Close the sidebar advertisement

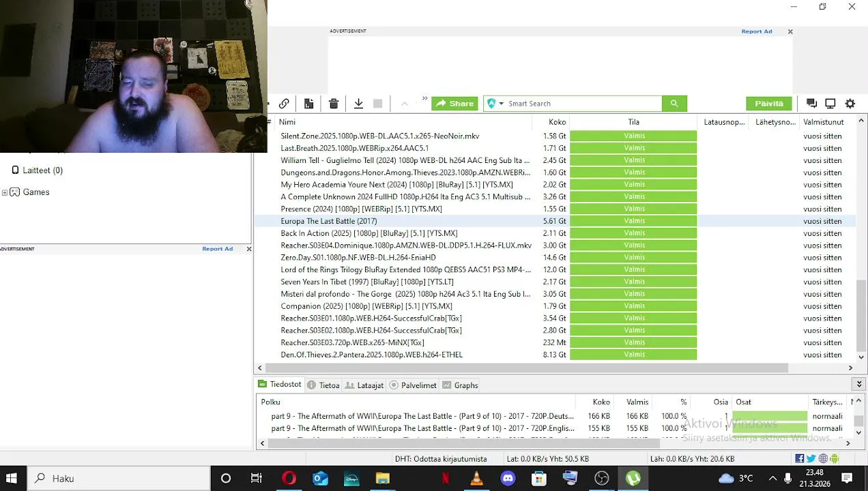pos(249,249)
